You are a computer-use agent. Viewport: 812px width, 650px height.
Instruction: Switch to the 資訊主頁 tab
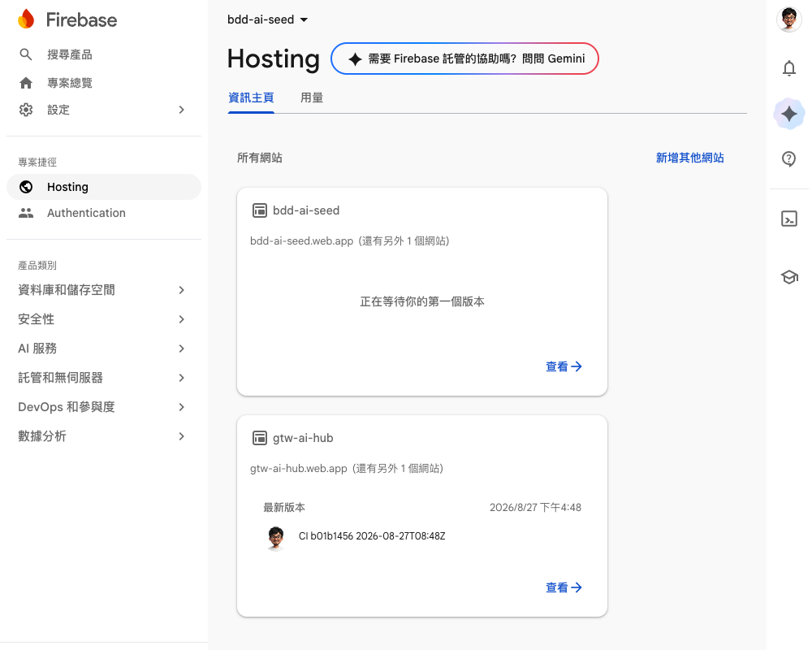point(251,97)
